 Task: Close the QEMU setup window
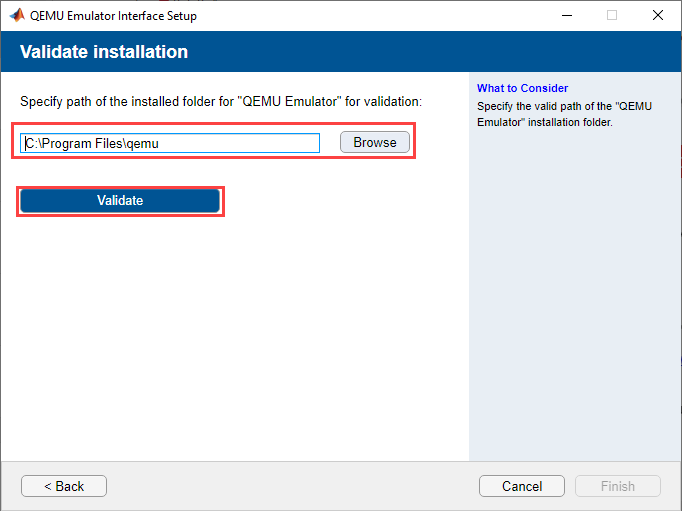click(657, 16)
